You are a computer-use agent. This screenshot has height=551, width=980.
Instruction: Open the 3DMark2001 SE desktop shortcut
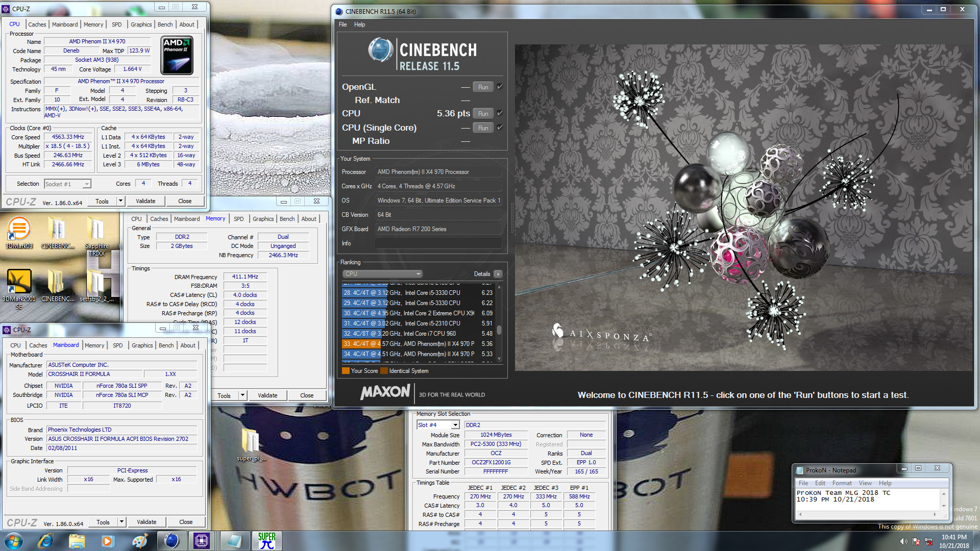click(18, 290)
